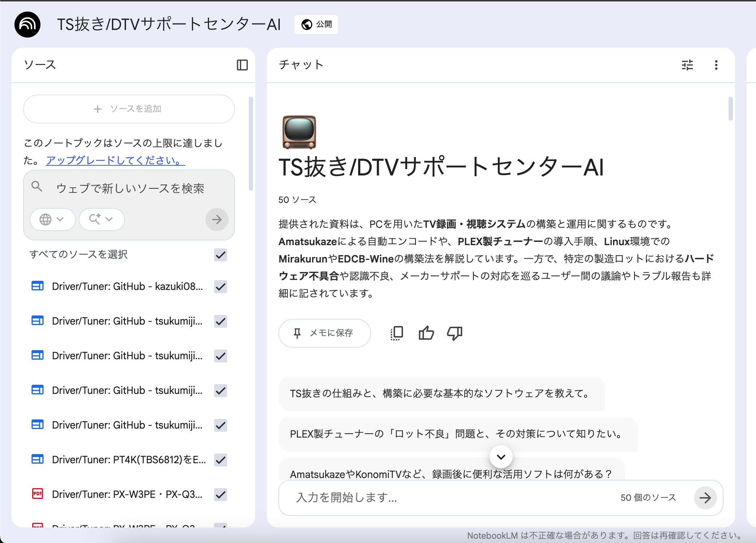The image size is (756, 543).
Task: Open chat settings sliders icon
Action: click(687, 65)
